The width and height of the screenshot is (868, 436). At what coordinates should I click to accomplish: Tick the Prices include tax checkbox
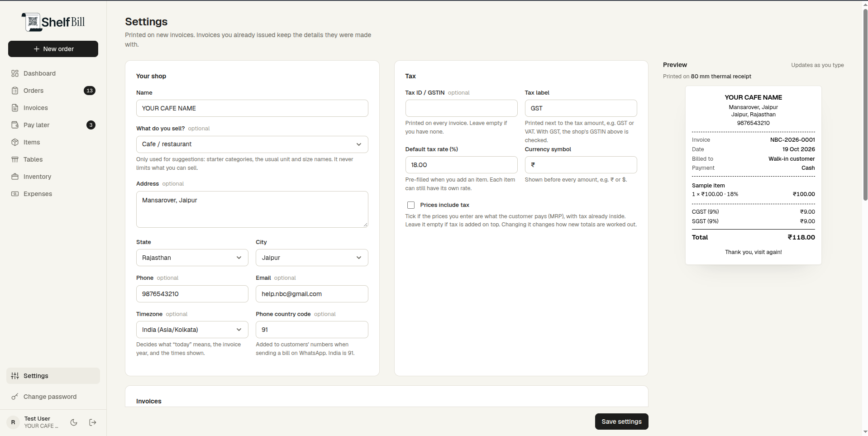point(411,205)
